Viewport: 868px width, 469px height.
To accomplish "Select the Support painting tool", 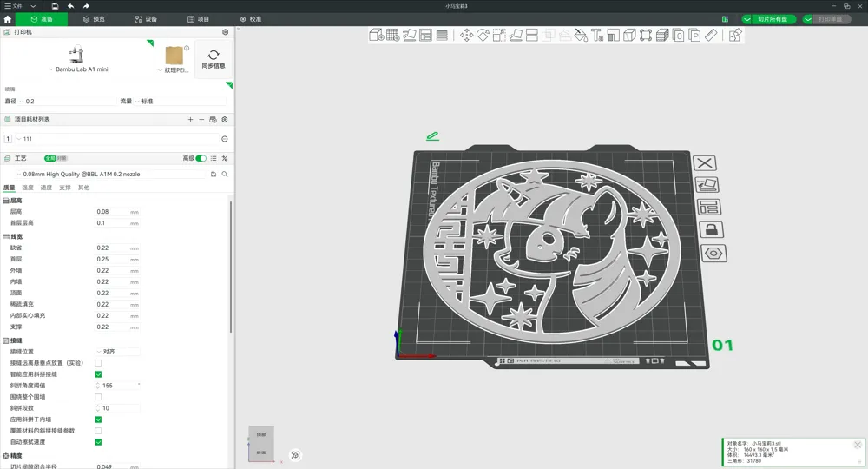I will [614, 36].
